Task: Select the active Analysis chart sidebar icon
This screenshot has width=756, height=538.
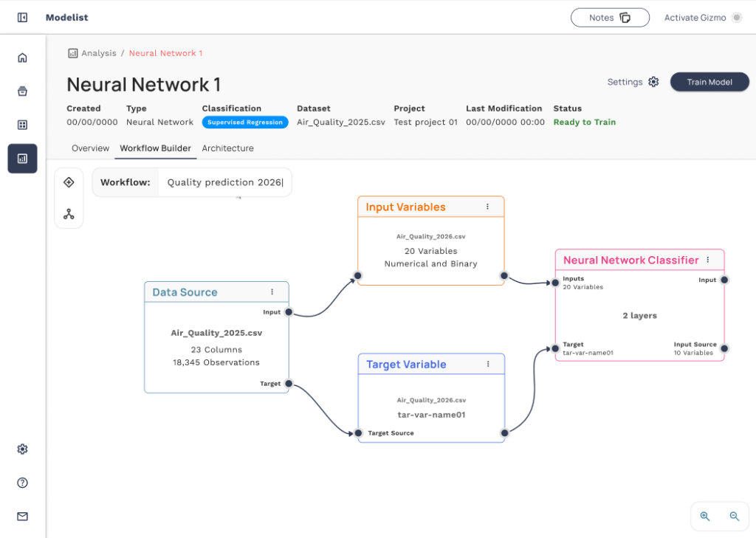Action: 22,158
